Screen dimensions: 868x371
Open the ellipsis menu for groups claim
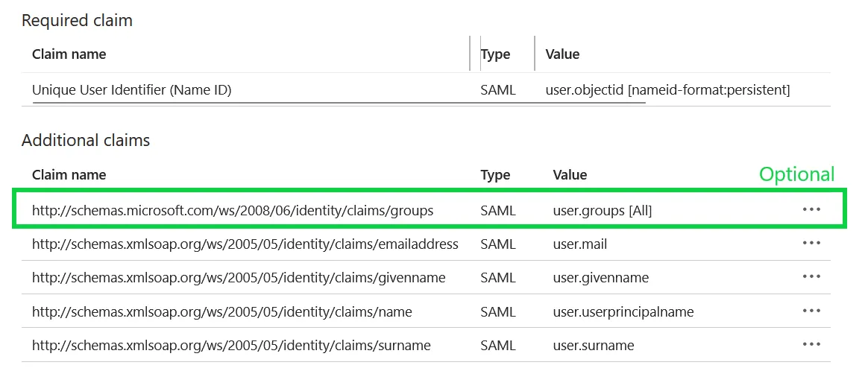[811, 210]
